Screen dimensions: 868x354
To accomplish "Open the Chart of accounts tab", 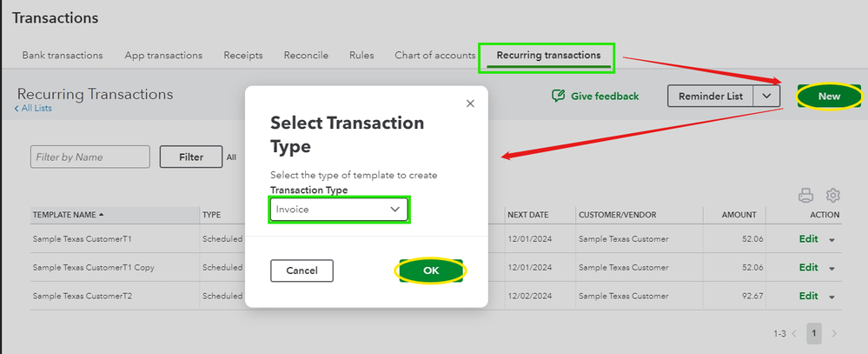I will (435, 56).
